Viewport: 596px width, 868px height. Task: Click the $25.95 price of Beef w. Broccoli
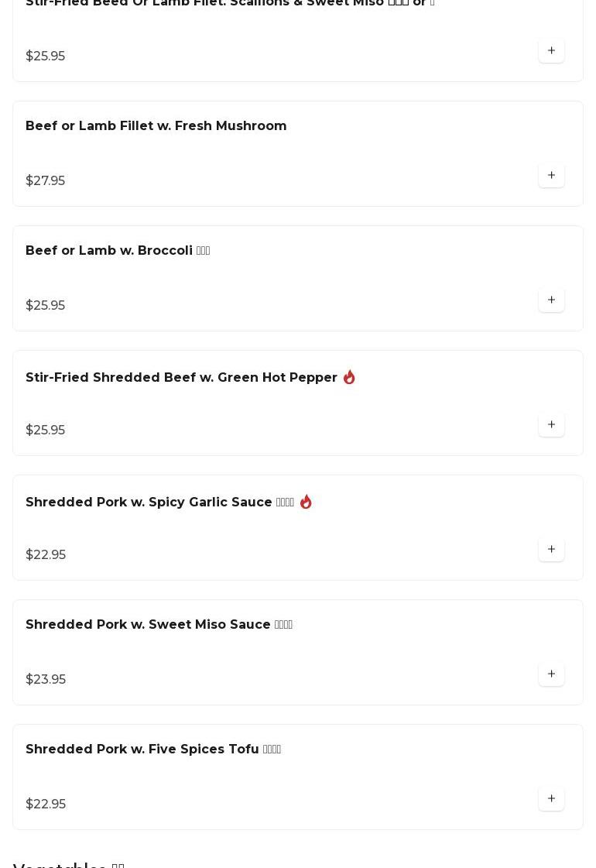coord(46,306)
